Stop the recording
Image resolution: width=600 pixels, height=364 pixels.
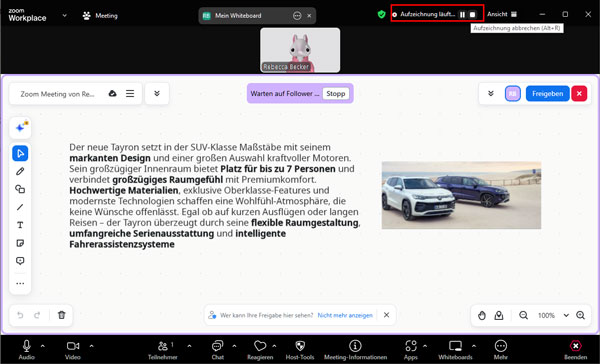click(x=473, y=14)
